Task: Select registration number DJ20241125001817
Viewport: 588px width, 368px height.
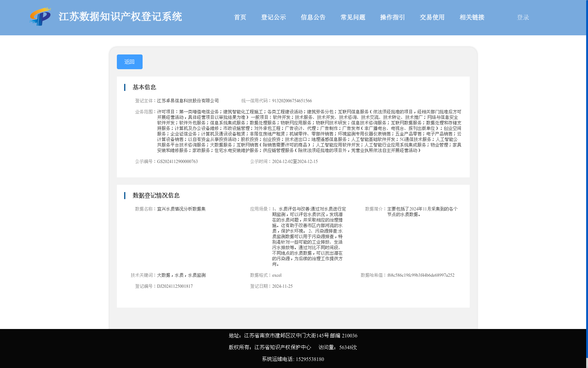Action: tap(175, 286)
